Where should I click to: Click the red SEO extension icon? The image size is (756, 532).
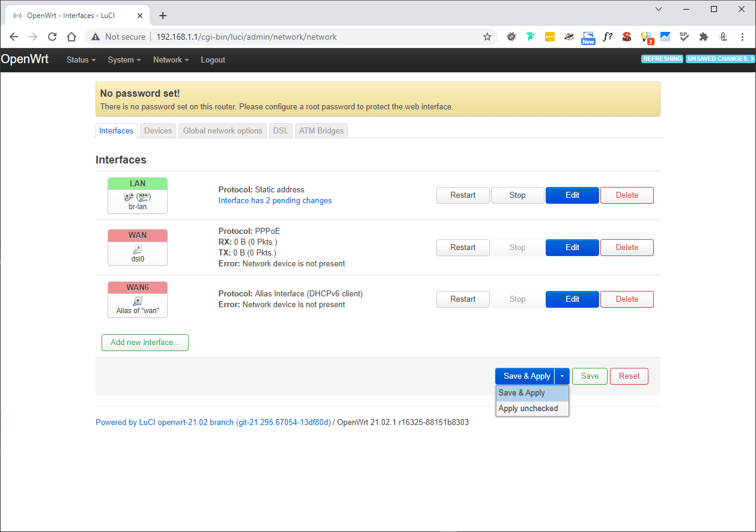(627, 37)
